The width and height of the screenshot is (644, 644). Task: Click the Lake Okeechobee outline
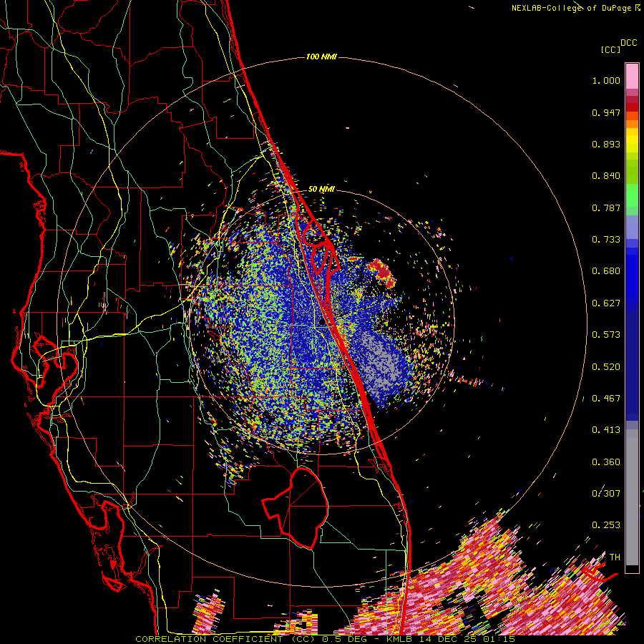296,507
